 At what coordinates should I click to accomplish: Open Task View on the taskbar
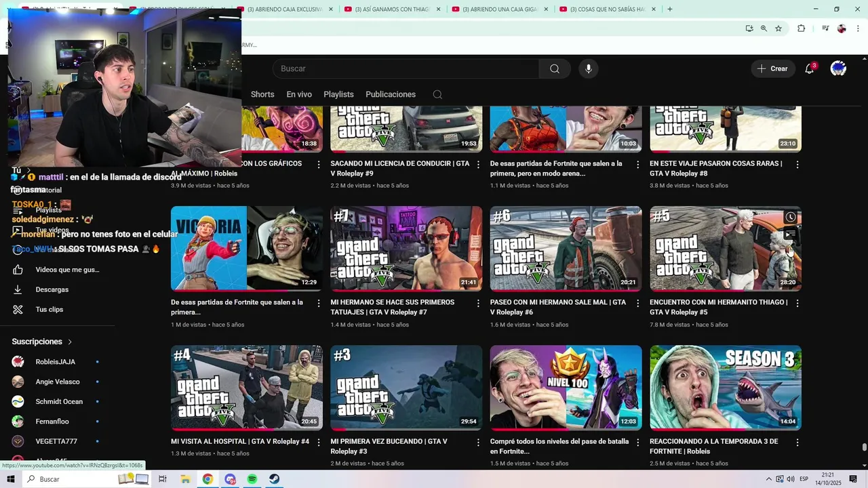point(163,479)
